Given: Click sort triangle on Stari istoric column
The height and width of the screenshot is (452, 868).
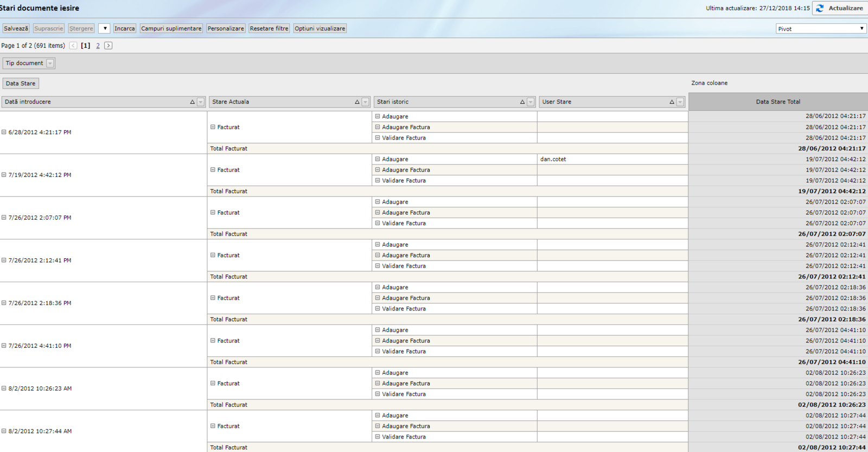Looking at the screenshot, I should [x=522, y=102].
